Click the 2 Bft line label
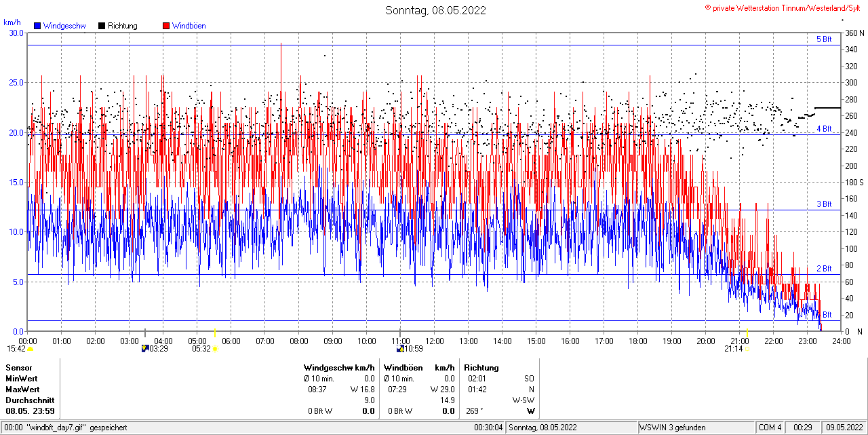Viewport: 868px width, 435px height. [824, 269]
